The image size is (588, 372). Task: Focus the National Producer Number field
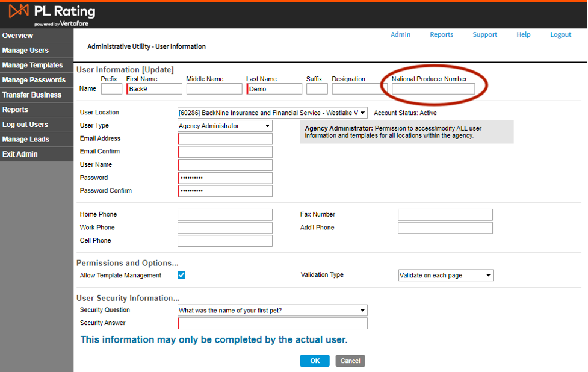[433, 89]
